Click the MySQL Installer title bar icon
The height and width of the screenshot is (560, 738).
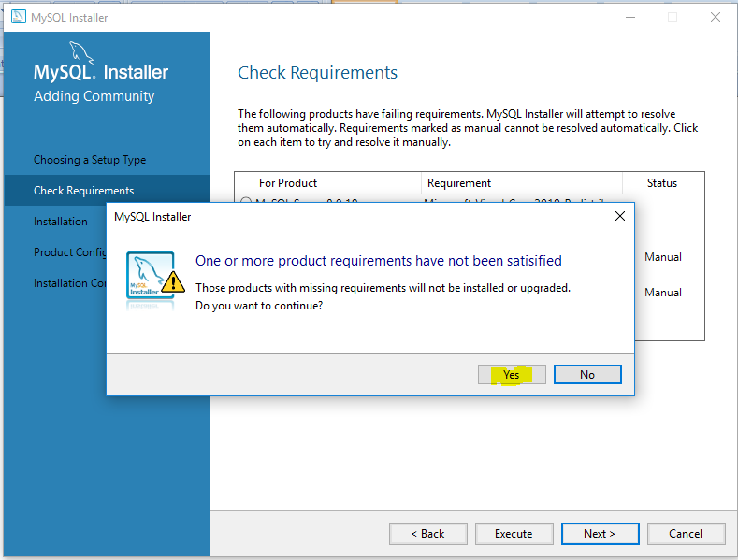click(19, 17)
